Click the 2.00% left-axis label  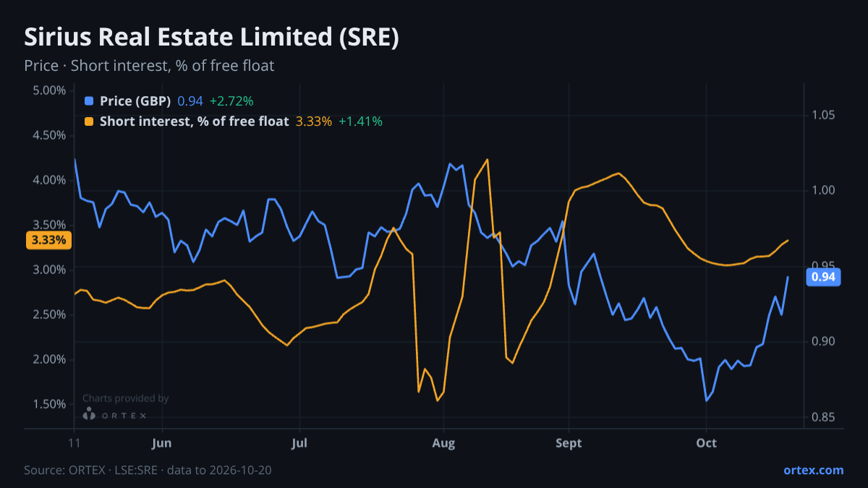[x=49, y=359]
